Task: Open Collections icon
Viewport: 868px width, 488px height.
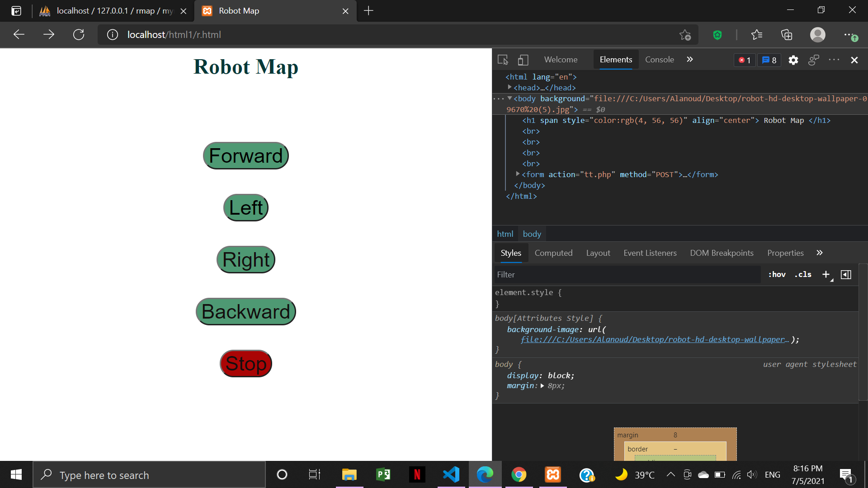Action: coord(787,35)
